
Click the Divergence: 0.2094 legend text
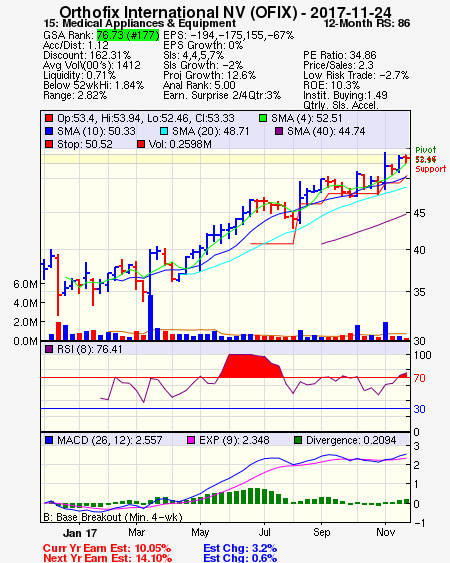351,440
